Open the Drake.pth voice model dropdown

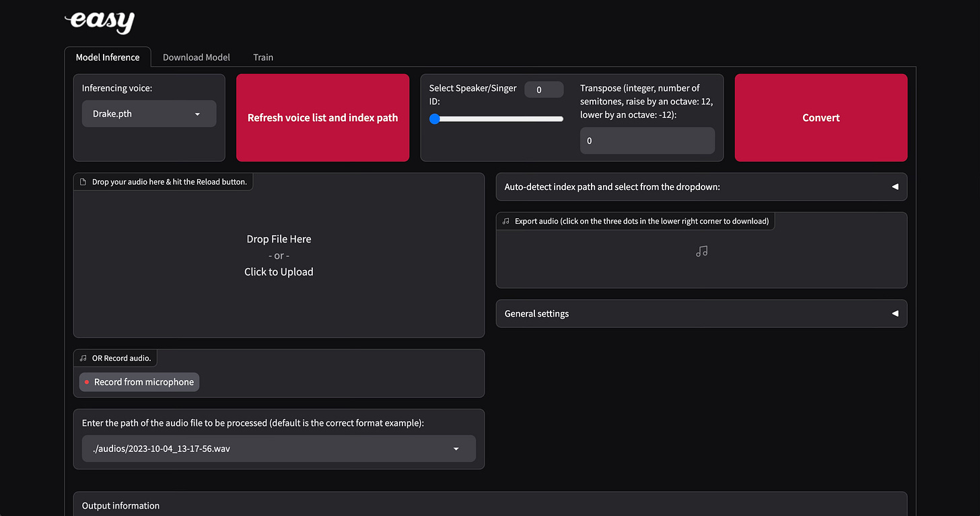point(149,113)
